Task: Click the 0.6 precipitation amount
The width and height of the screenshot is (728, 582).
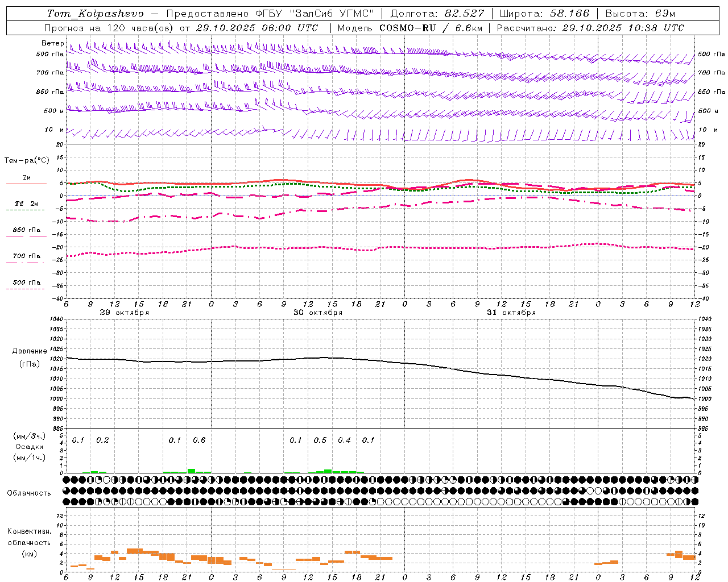Action: point(199,440)
